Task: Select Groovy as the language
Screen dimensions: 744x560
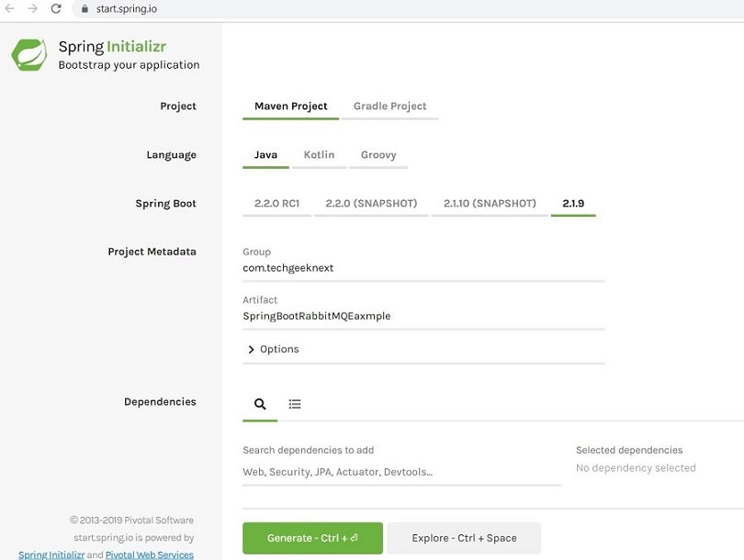Action: pyautogui.click(x=378, y=155)
